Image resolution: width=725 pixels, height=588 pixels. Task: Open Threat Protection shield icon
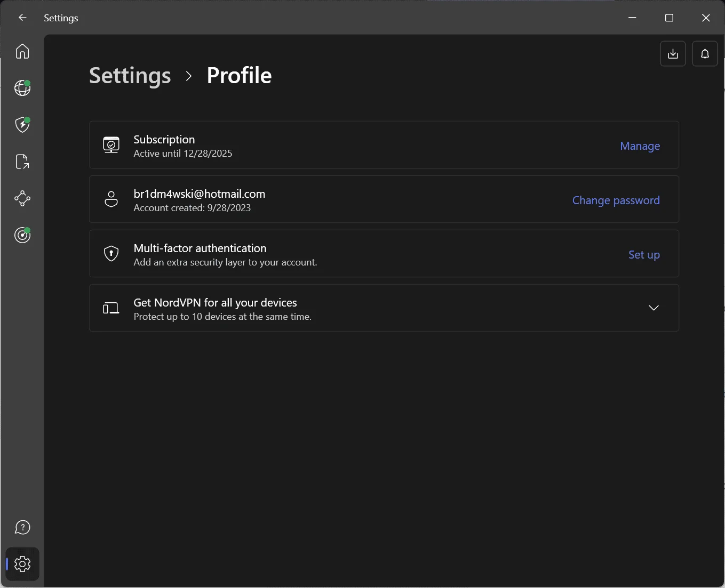click(22, 124)
